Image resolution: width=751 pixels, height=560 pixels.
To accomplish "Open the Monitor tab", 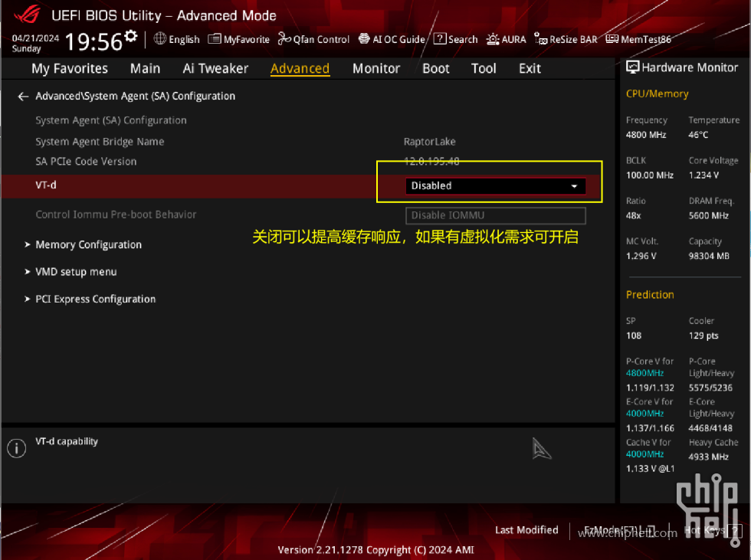I will pyautogui.click(x=376, y=68).
